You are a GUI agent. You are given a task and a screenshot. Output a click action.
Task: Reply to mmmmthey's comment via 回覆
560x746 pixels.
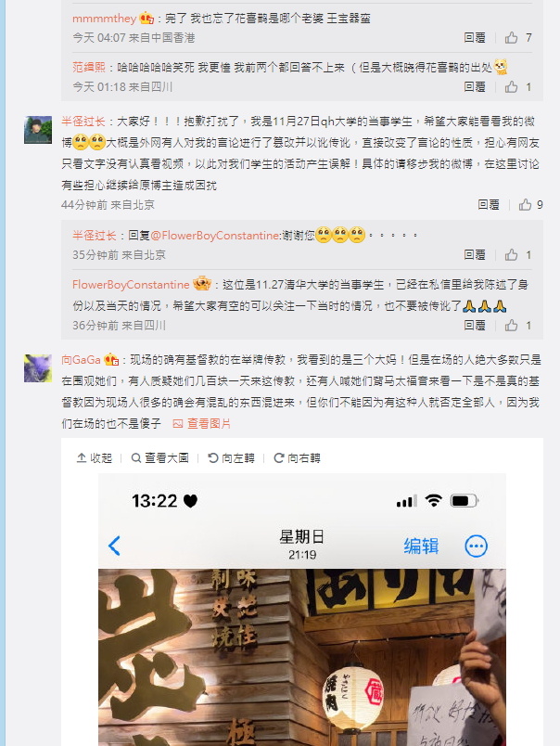[x=475, y=38]
